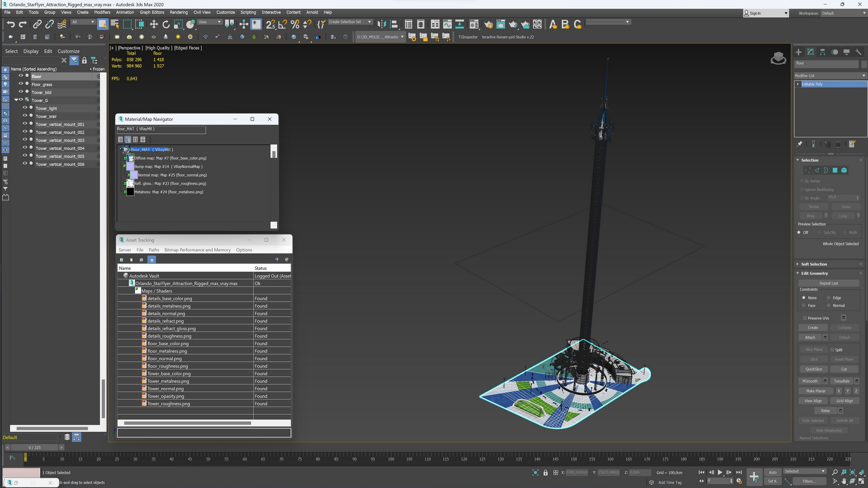The image size is (868, 488).
Task: Activate the Select Object tool
Action: [103, 24]
